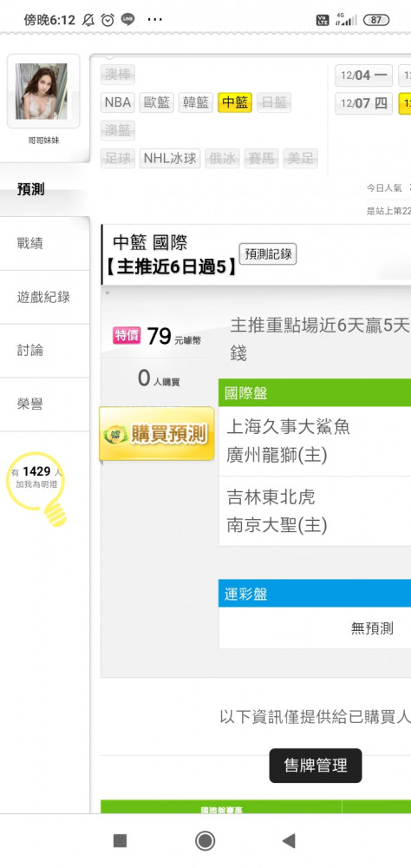Viewport: 411px width, 868px height.
Task: Choose the 12/04 一 date selector
Action: tap(363, 76)
